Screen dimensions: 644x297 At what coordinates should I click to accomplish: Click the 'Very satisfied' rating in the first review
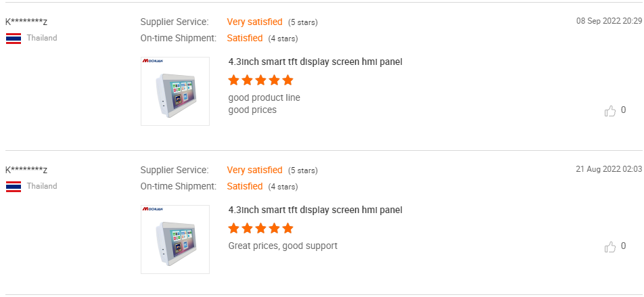(x=255, y=22)
